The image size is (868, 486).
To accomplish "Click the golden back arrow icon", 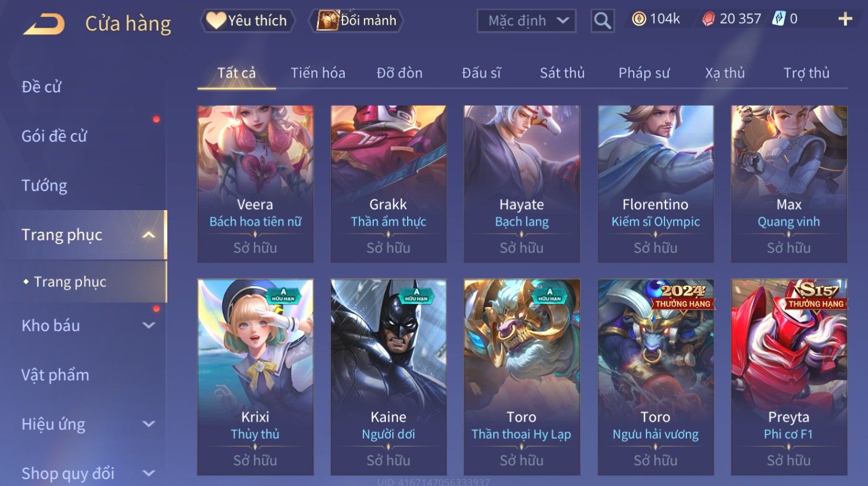I will tap(44, 24).
